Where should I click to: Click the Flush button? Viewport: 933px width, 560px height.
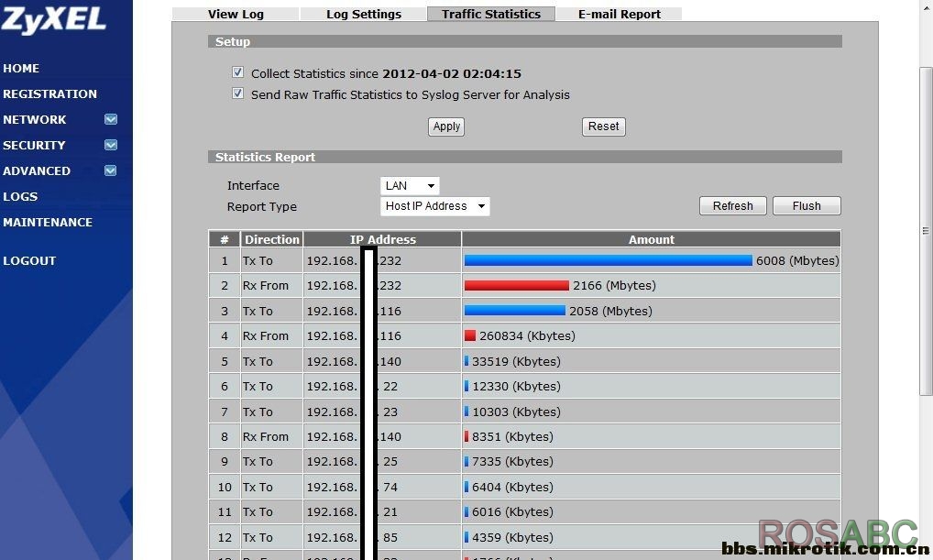pyautogui.click(x=807, y=206)
